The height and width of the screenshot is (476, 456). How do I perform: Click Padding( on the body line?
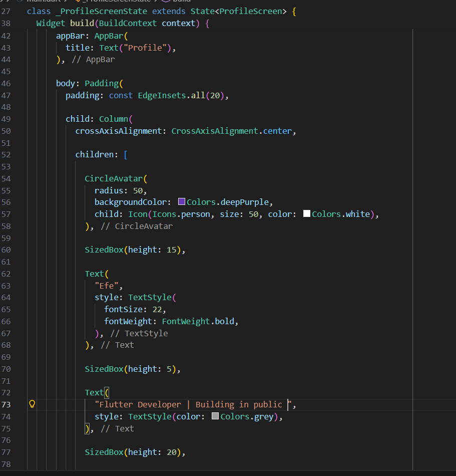point(104,84)
